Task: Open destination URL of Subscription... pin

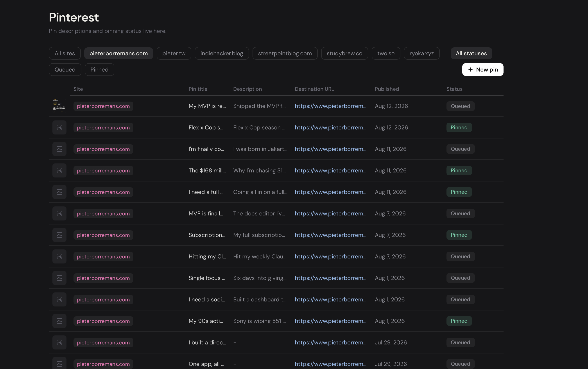Action: (x=330, y=235)
